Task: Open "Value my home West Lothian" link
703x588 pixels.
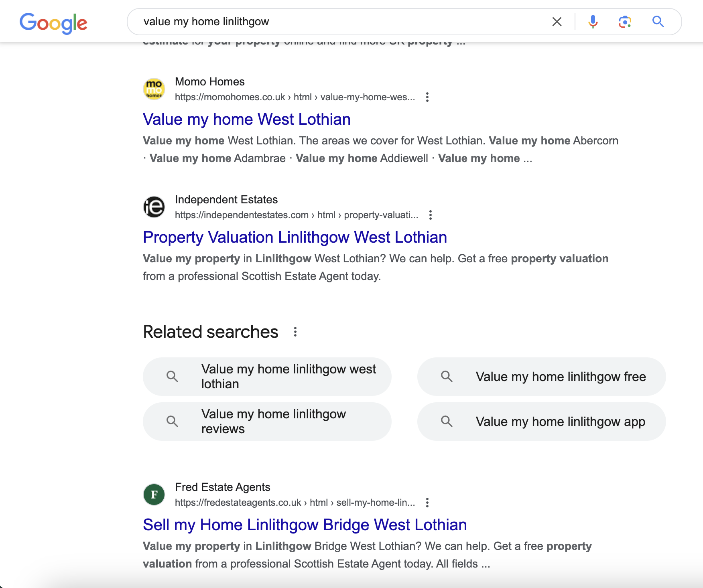Action: click(x=247, y=120)
